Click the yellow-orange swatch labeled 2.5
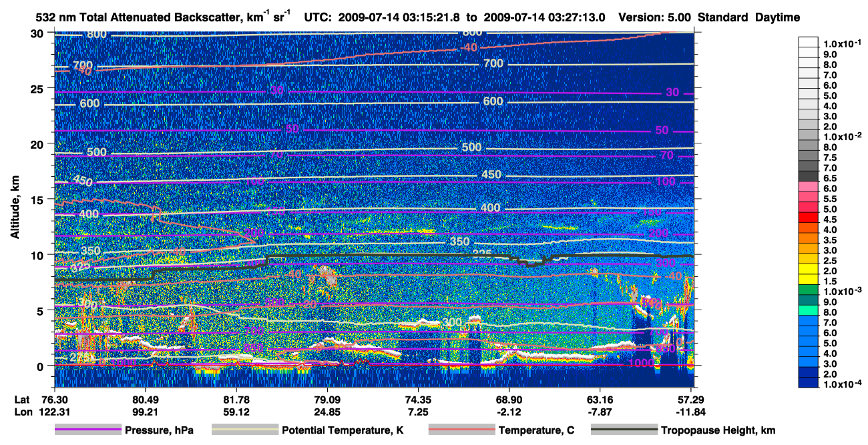Screen dimensions: 868x445 coord(808,260)
